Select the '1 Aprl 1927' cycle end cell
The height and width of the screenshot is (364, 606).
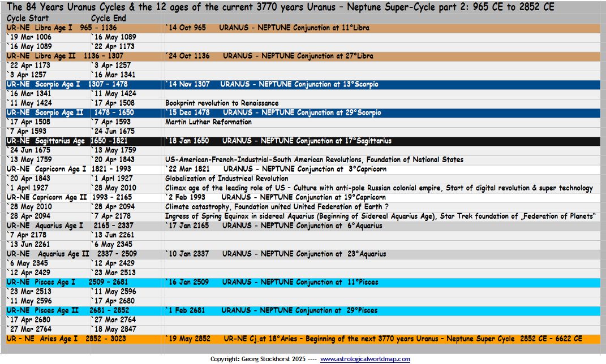(112, 179)
